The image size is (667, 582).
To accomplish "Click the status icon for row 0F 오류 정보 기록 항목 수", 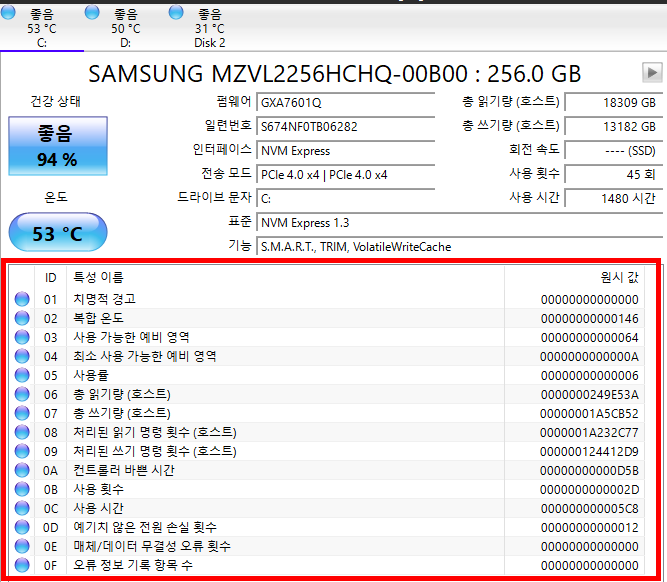I will coord(22,565).
